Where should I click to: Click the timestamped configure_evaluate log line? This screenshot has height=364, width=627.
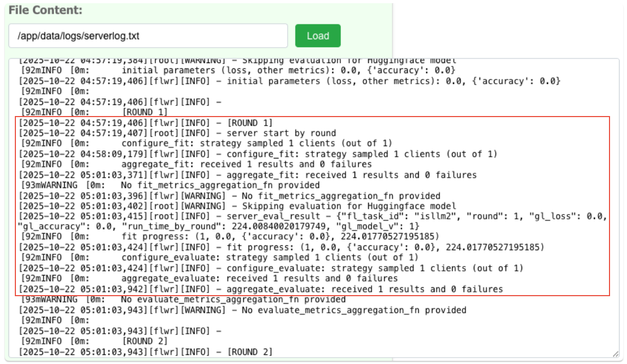click(x=271, y=268)
